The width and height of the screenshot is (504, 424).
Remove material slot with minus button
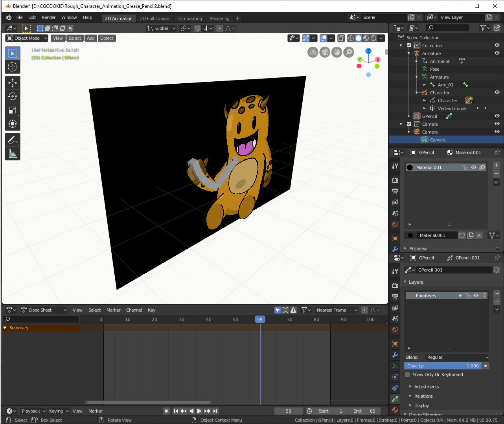tap(496, 173)
